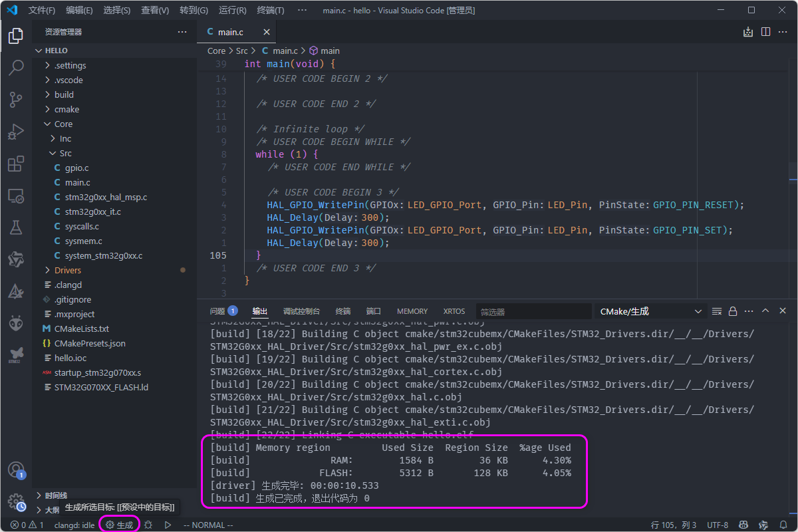Open Run and Debug view
Viewport: 798px width, 532px height.
coord(16,132)
